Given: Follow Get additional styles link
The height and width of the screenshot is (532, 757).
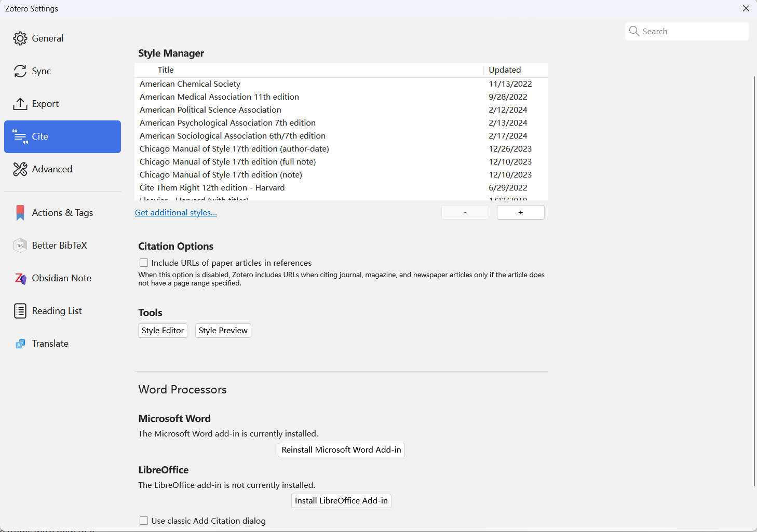Looking at the screenshot, I should pyautogui.click(x=176, y=213).
